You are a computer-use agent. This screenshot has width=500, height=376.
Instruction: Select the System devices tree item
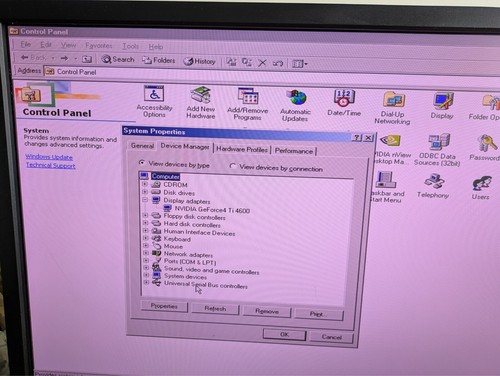185,277
